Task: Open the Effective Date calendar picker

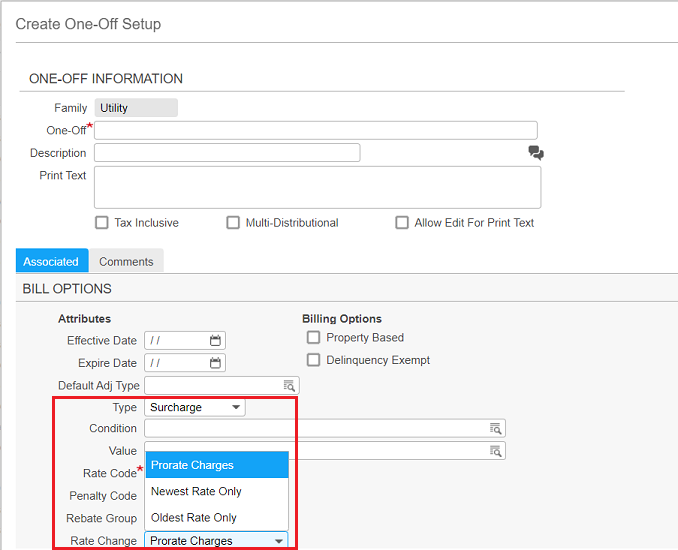Action: [x=215, y=341]
